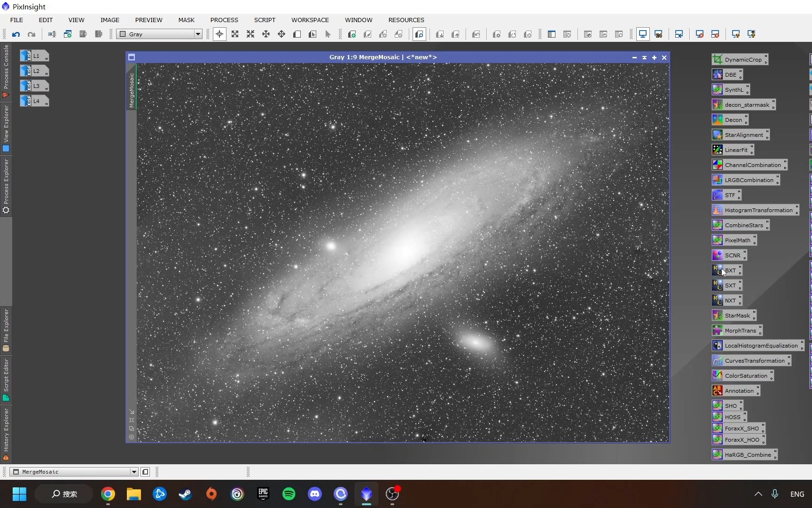The image size is (812, 508).
Task: Open Windows Start menu
Action: pos(19,494)
